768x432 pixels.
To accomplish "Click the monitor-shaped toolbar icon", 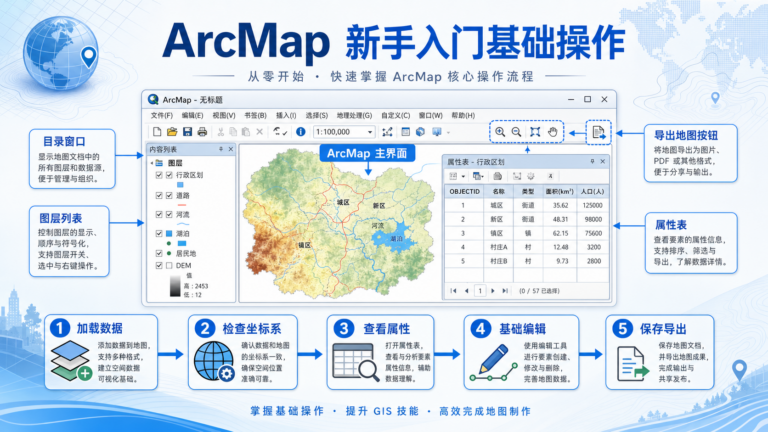I will (x=436, y=132).
